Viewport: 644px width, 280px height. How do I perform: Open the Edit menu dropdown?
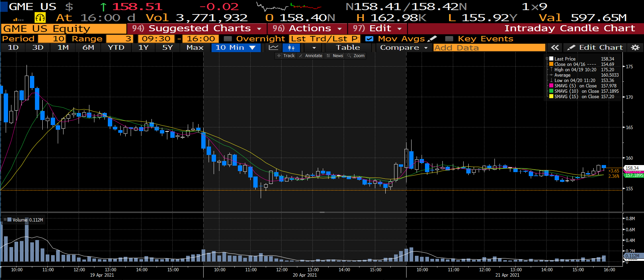point(377,28)
